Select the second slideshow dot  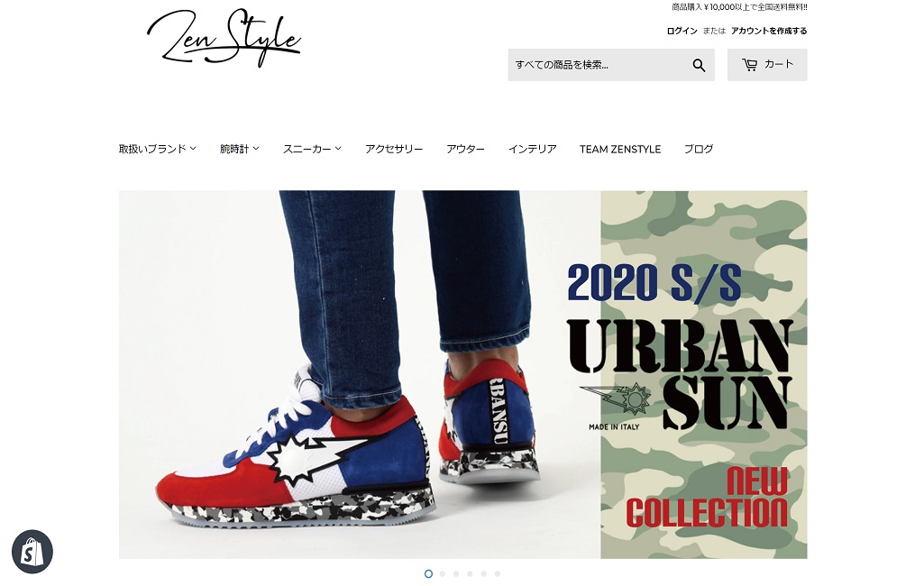tap(443, 573)
